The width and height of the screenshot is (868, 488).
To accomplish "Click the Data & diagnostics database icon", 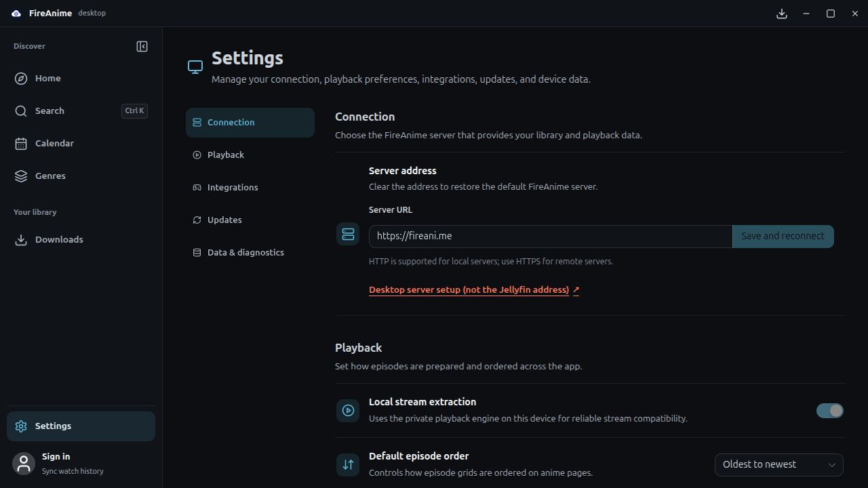I will coord(197,253).
